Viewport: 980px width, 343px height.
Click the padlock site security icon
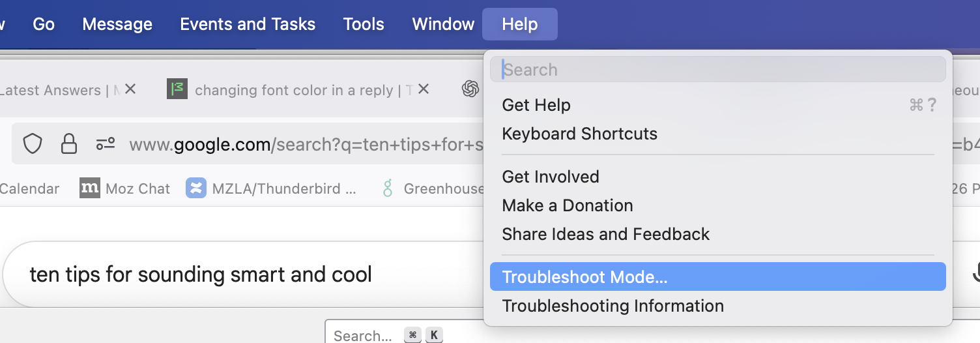[x=69, y=143]
